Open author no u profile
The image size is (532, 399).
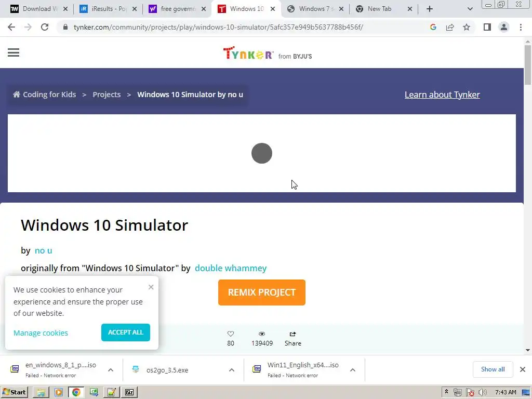tap(44, 250)
